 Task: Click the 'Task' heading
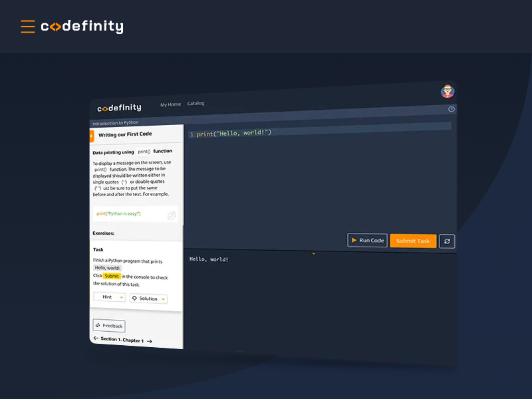click(98, 250)
